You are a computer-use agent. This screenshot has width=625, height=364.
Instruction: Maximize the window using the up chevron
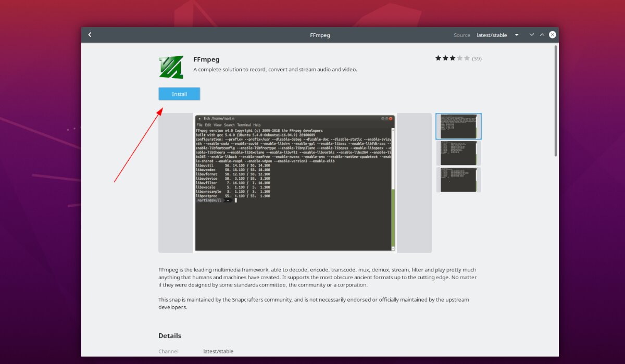click(x=542, y=35)
